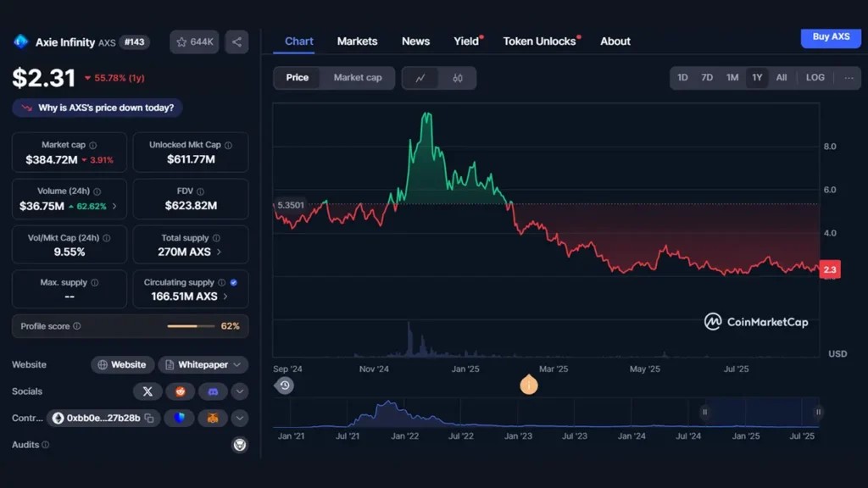The height and width of the screenshot is (488, 868).
Task: Click the contract address 0xbb0e...27b28b
Action: [x=103, y=419]
